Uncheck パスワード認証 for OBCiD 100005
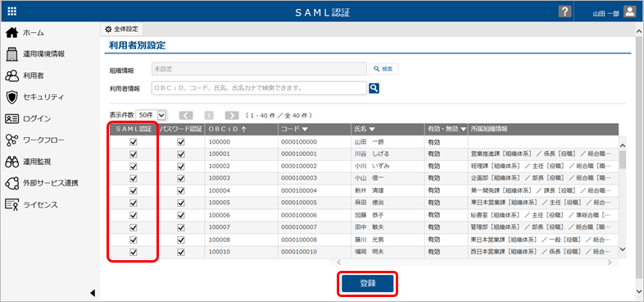The image size is (644, 302). pyautogui.click(x=181, y=204)
